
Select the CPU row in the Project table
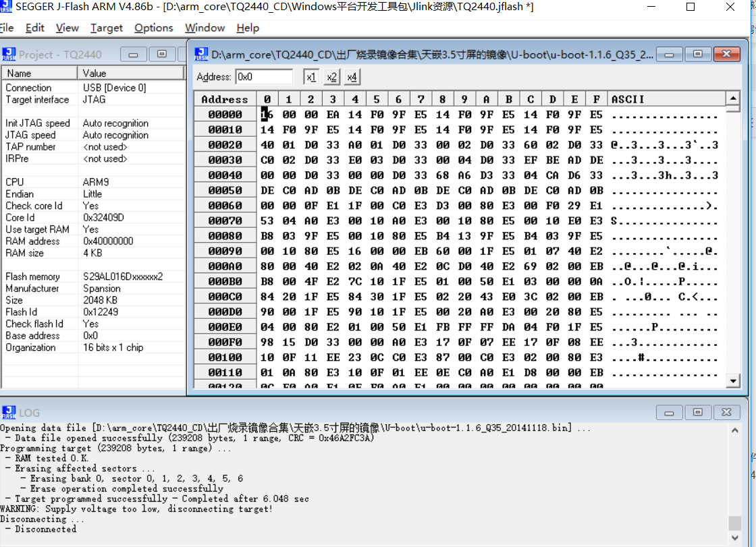pyautogui.click(x=40, y=181)
